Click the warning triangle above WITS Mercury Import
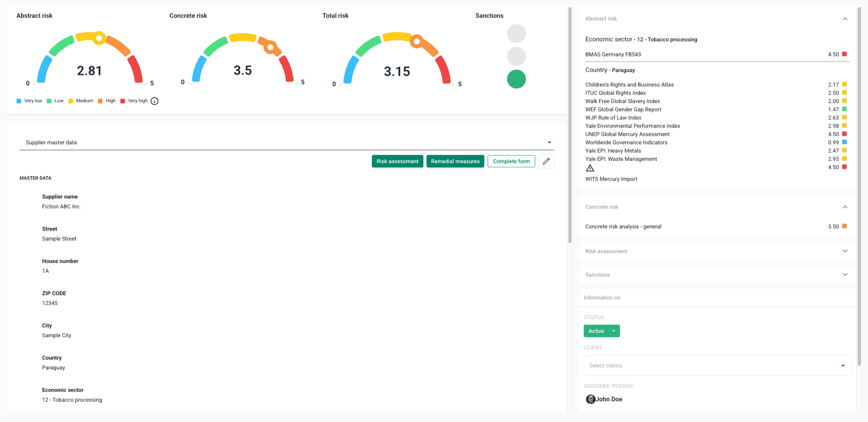Screen dimensions: 868x422 point(590,168)
